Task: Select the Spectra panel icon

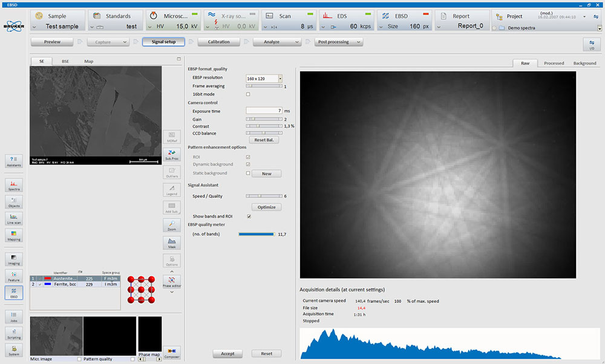Action: point(13,185)
